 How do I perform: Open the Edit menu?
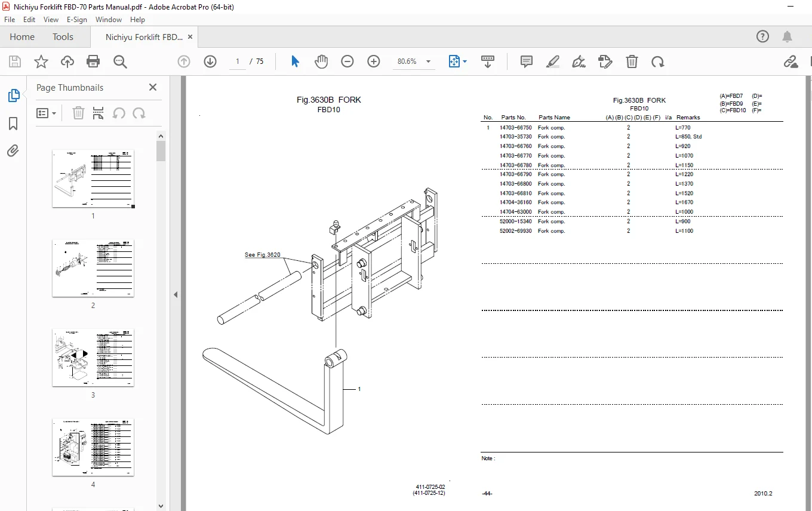[29, 20]
